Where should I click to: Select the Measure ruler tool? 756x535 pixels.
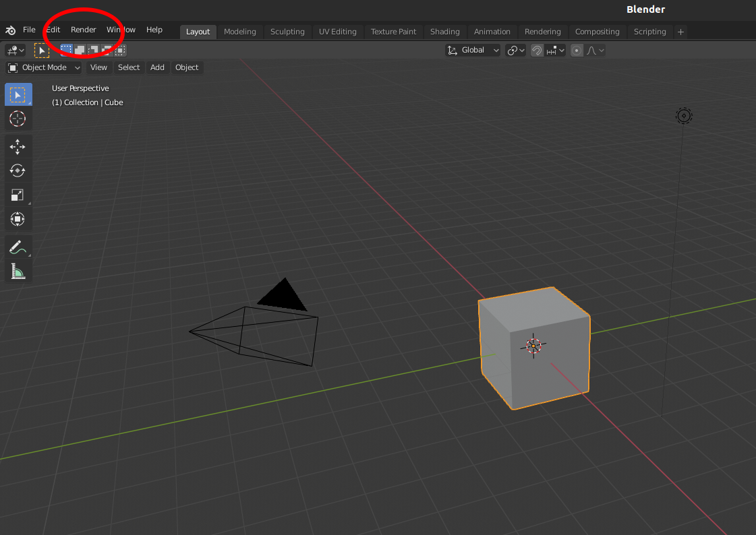click(x=18, y=271)
